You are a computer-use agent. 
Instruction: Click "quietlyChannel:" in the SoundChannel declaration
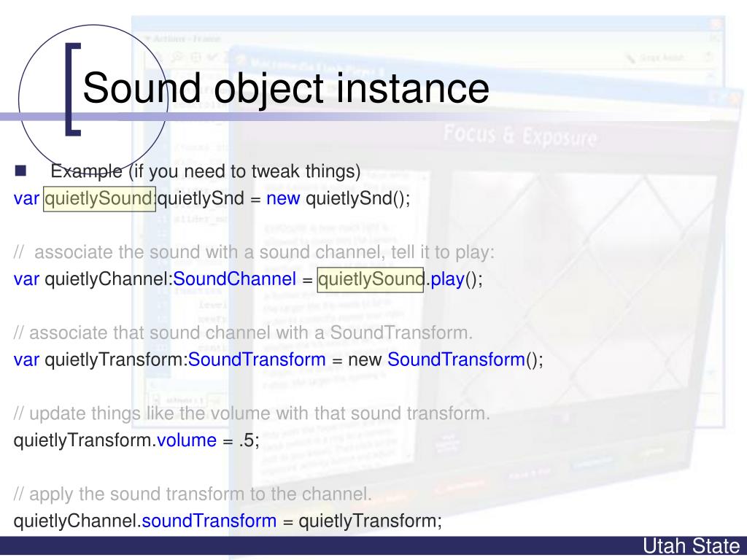[109, 279]
